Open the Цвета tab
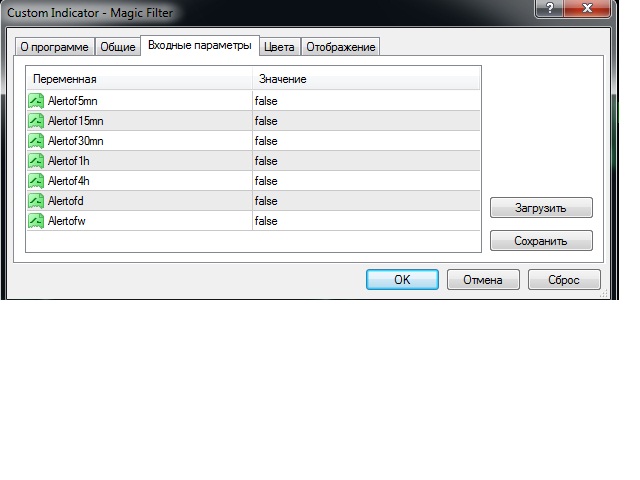The image size is (640, 480). click(279, 47)
